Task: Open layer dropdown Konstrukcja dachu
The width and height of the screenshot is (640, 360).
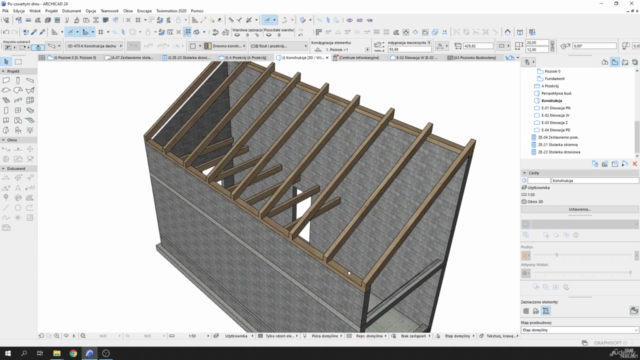Action: click(95, 46)
